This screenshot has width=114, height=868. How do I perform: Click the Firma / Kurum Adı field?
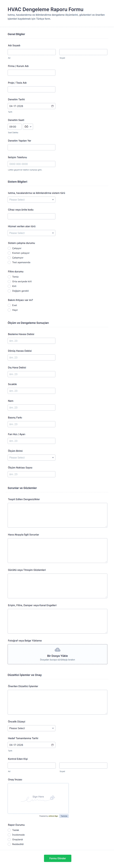click(x=31, y=73)
